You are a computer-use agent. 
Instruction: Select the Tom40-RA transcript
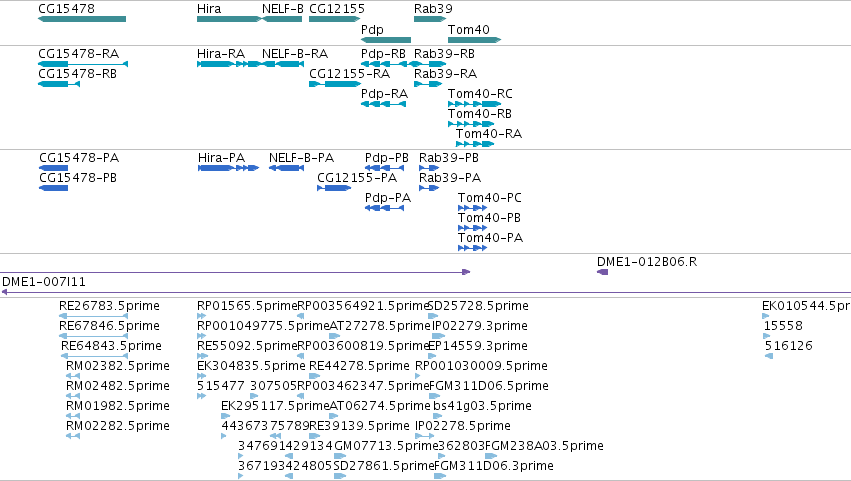click(x=475, y=144)
